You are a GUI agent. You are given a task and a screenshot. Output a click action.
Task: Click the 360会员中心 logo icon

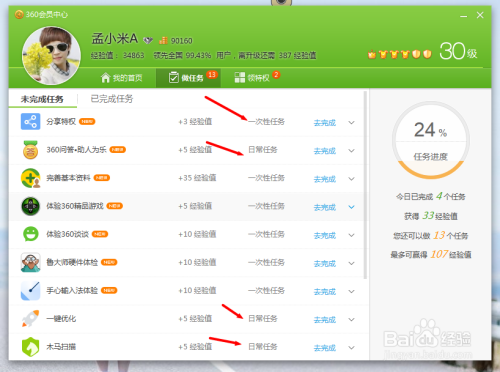tap(19, 14)
